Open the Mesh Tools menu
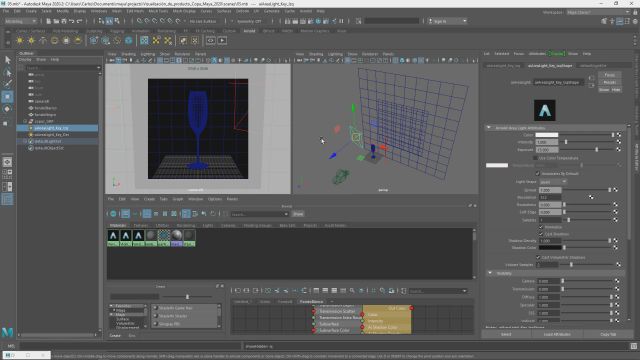Viewport: 640px width, 360px height. tap(158, 11)
